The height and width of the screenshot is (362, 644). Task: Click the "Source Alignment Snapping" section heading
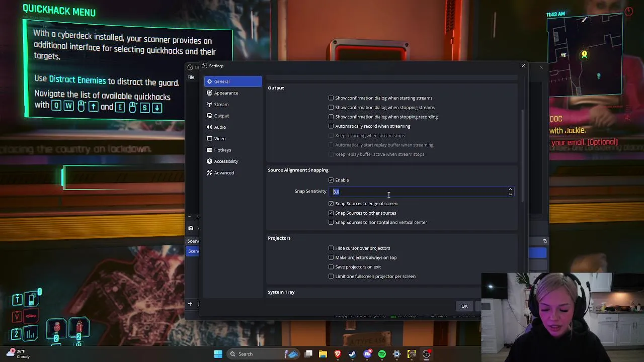tap(298, 170)
